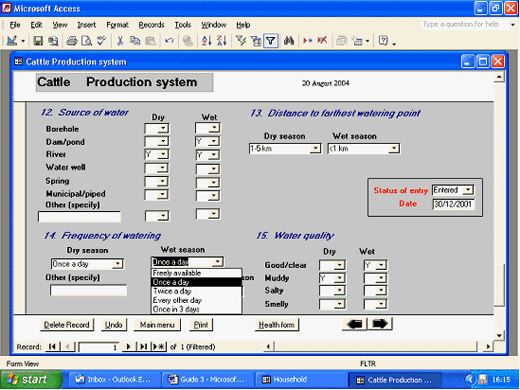Go to next form with right arrow button
Screen dimensions: 520x390
pos(380,324)
